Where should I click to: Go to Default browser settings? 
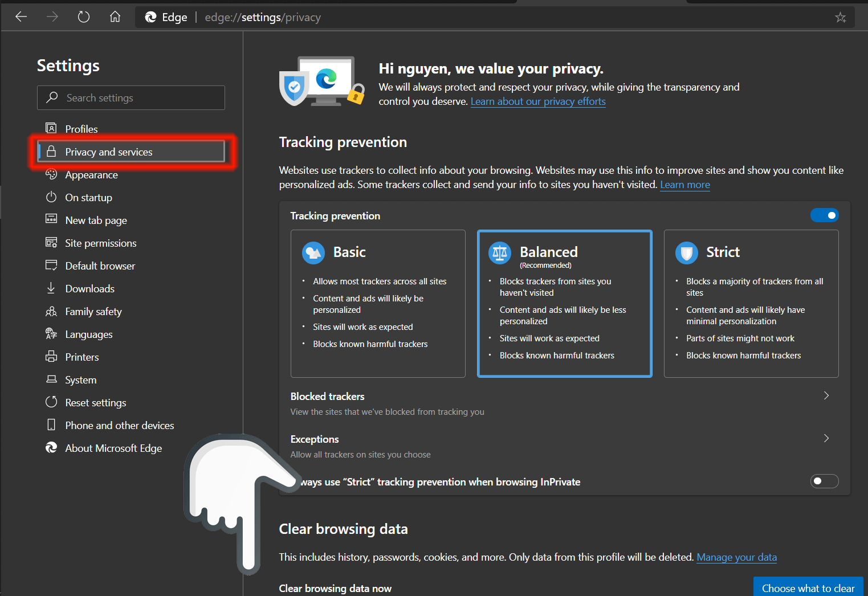pyautogui.click(x=131, y=266)
